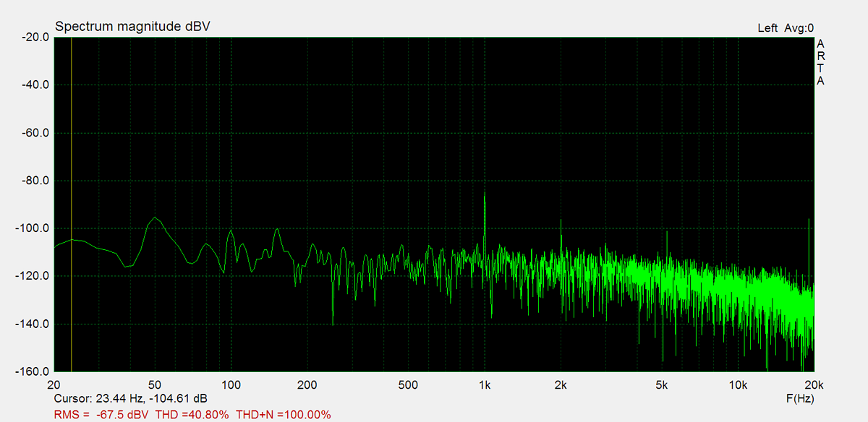The height and width of the screenshot is (422, 868).
Task: Click the F(Hz) axis label
Action: 799,398
